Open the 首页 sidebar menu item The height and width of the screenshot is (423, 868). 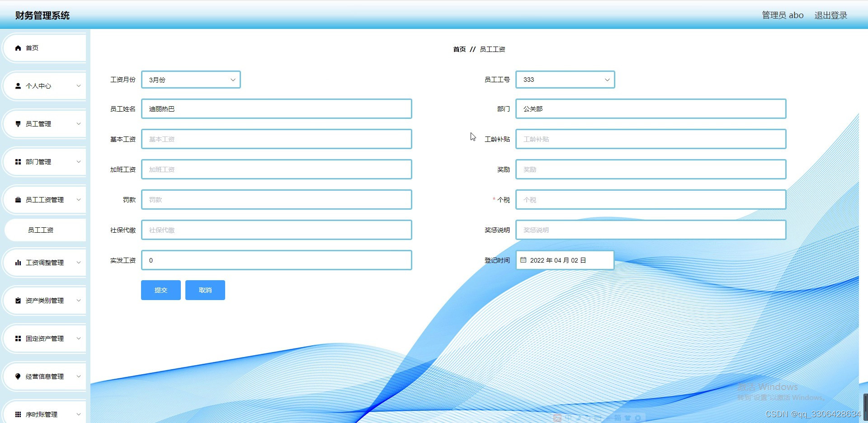[45, 48]
